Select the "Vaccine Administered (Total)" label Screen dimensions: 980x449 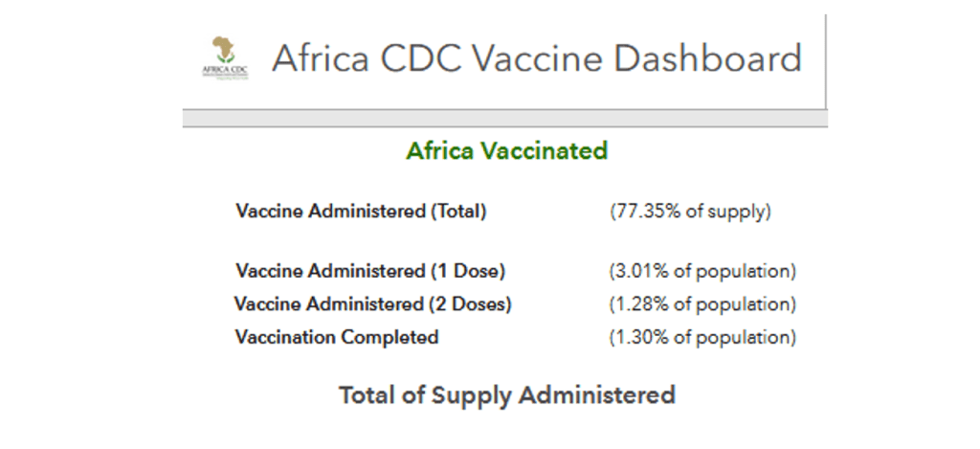point(361,212)
